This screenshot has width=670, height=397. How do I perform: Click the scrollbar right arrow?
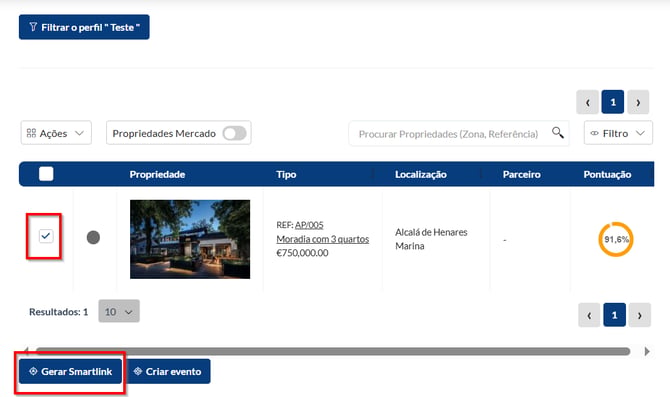647,351
